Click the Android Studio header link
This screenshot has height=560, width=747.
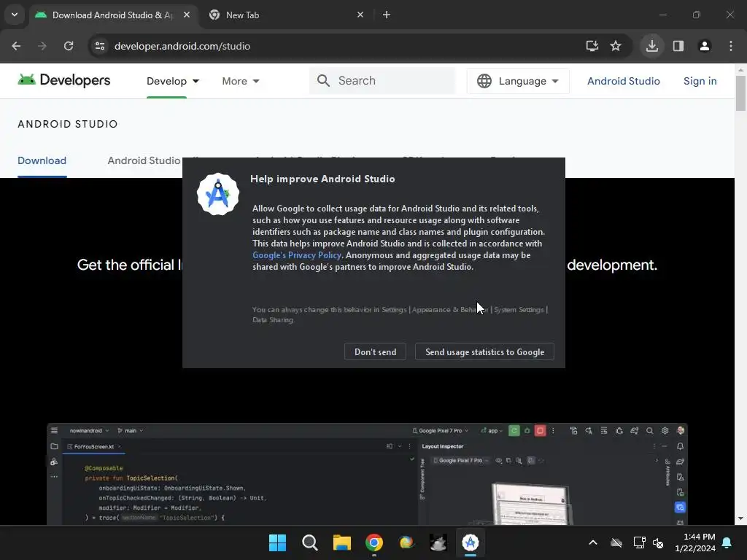pyautogui.click(x=623, y=81)
